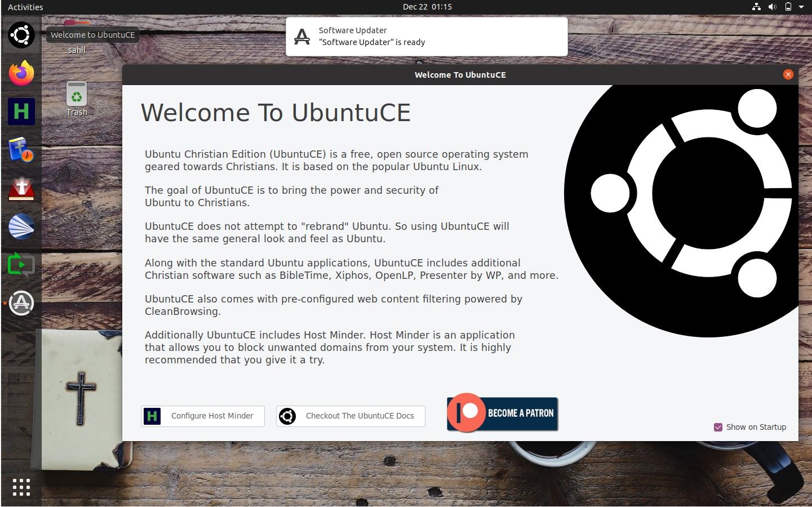Show the applications grid
Image resolution: width=812 pixels, height=507 pixels.
pos(21,487)
